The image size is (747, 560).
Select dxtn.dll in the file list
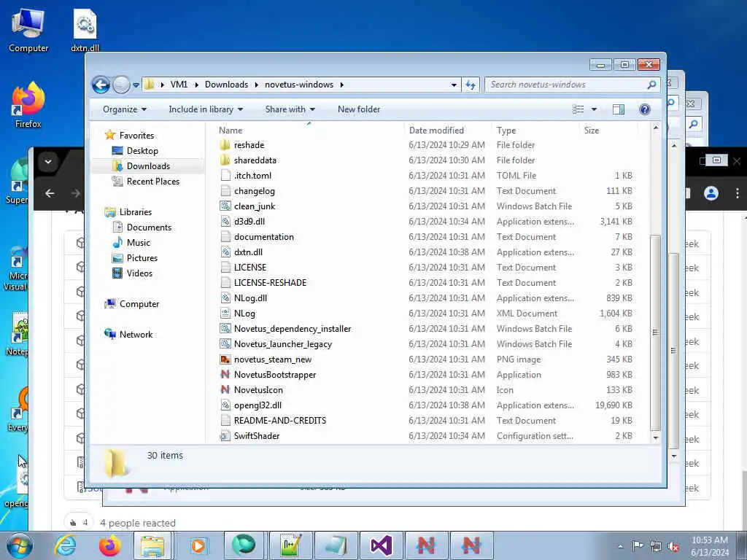pos(248,252)
